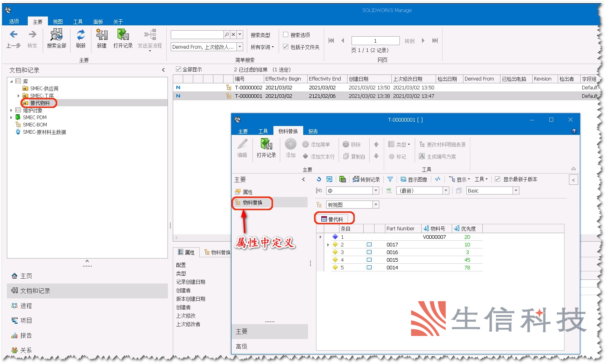Clear the search box with the X icon

tap(233, 35)
